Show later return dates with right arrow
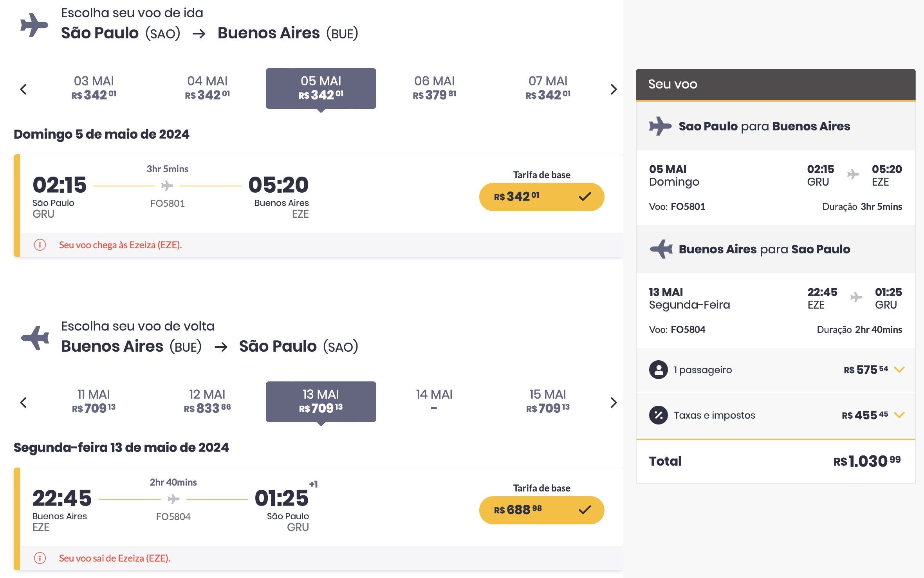The image size is (924, 578). (614, 402)
